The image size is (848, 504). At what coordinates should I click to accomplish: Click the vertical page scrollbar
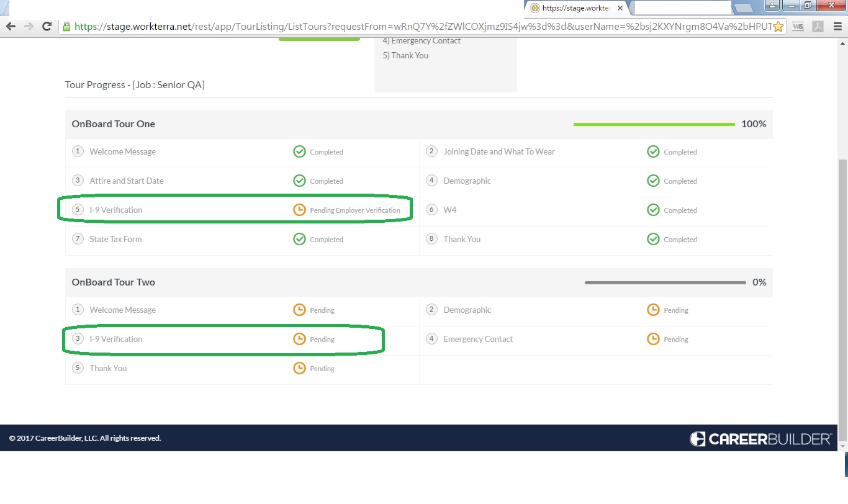pos(842,248)
